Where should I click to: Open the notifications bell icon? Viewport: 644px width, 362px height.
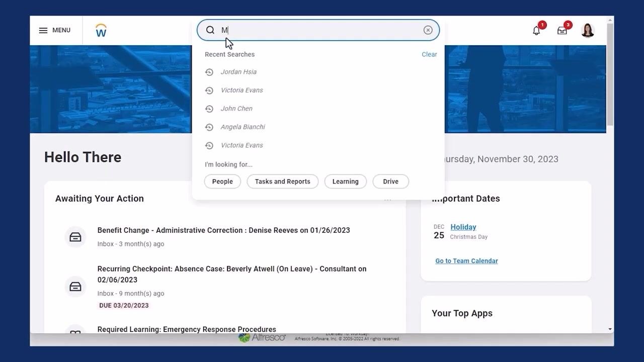point(536,31)
